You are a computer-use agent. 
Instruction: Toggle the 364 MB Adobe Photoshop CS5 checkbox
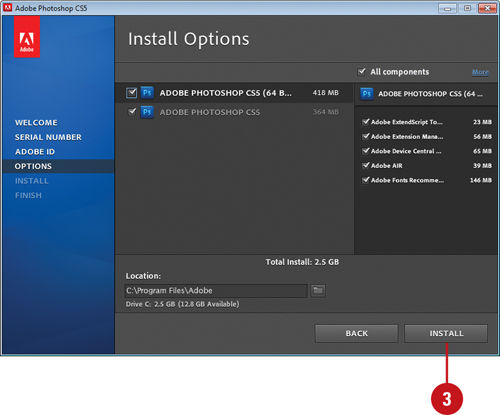[132, 112]
